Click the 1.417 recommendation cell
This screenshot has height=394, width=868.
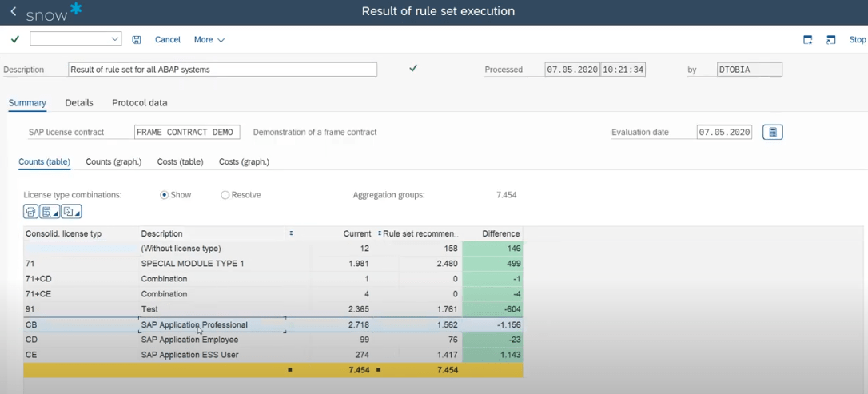click(430, 355)
